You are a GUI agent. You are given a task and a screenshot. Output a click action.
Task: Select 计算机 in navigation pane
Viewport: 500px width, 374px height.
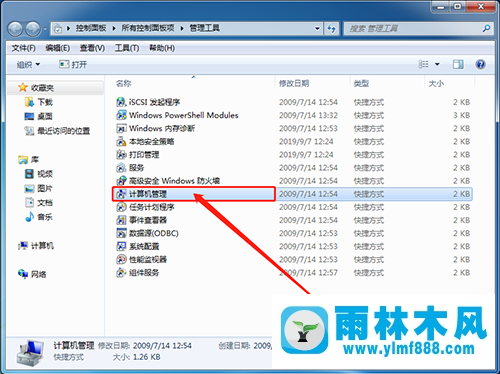36,246
